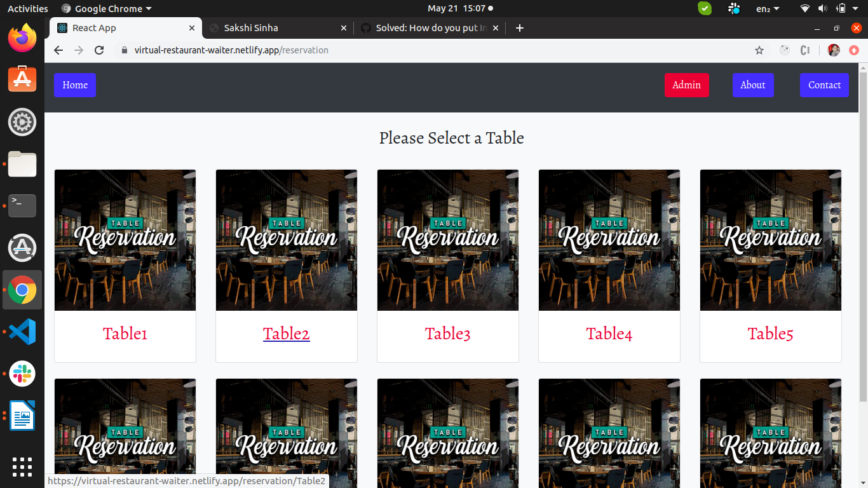Select the Table2 link
This screenshot has height=488, width=868.
(x=287, y=334)
